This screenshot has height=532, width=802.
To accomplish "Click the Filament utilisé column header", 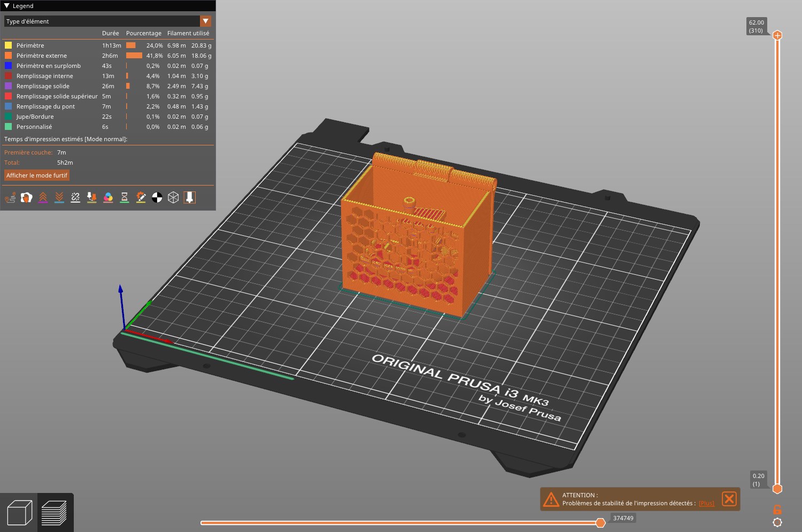I will (x=188, y=33).
